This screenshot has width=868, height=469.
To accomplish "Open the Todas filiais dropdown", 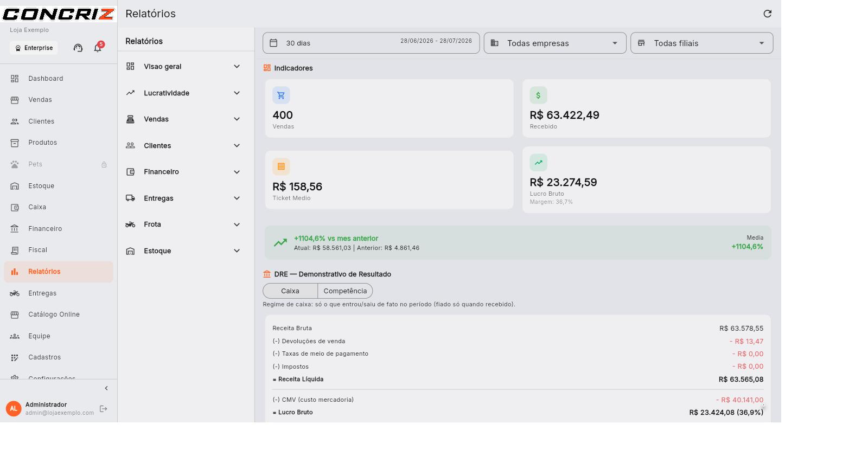I will click(x=701, y=43).
